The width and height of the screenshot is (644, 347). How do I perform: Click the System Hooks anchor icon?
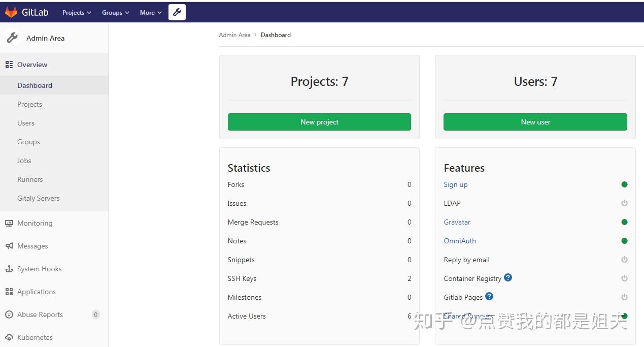pos(9,269)
